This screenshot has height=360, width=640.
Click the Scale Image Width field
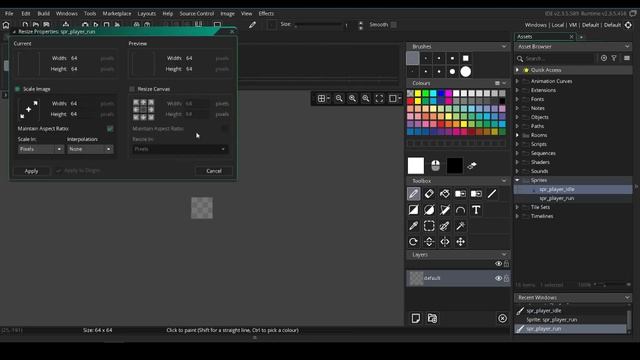(81, 104)
